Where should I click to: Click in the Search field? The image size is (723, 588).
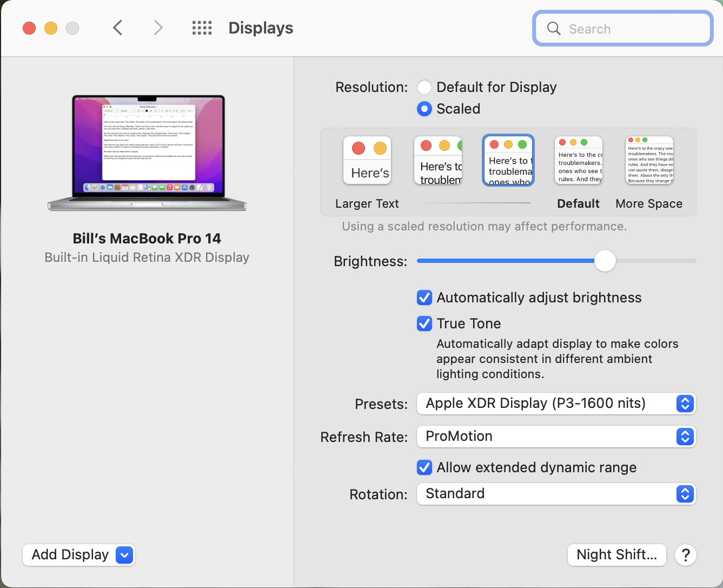[x=623, y=29]
